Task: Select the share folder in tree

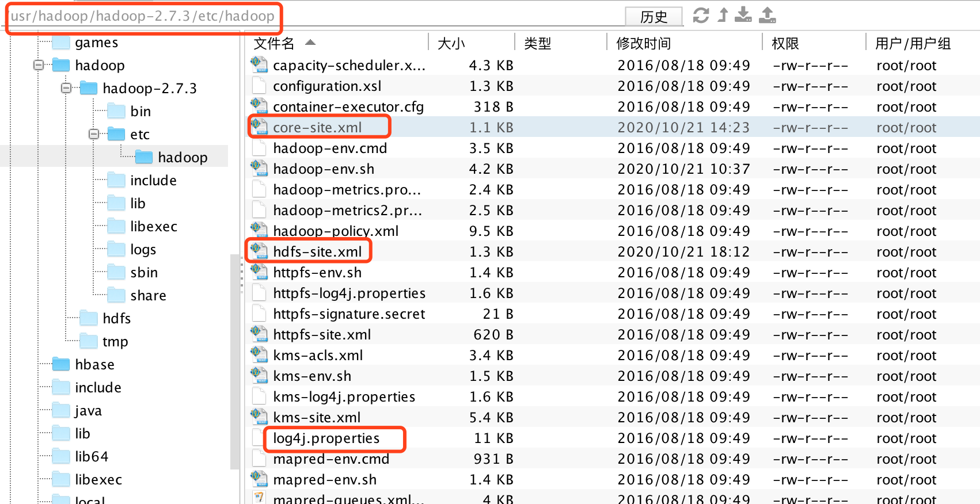Action: point(148,296)
